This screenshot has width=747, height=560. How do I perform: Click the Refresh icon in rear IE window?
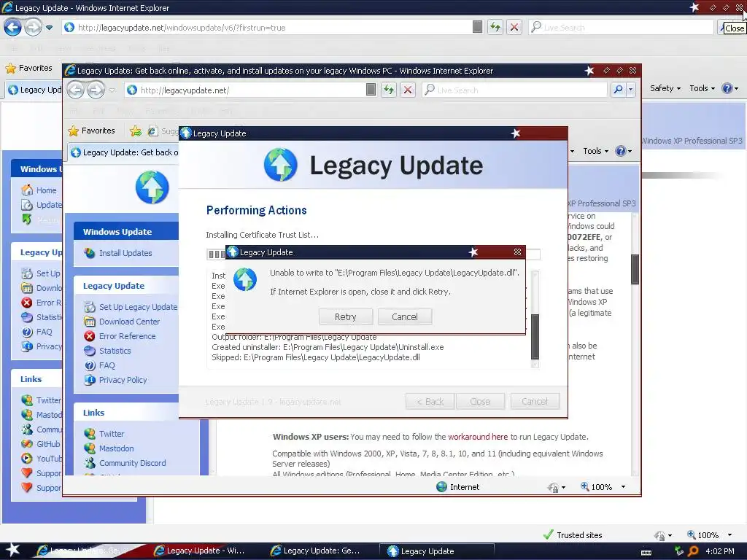tap(495, 27)
